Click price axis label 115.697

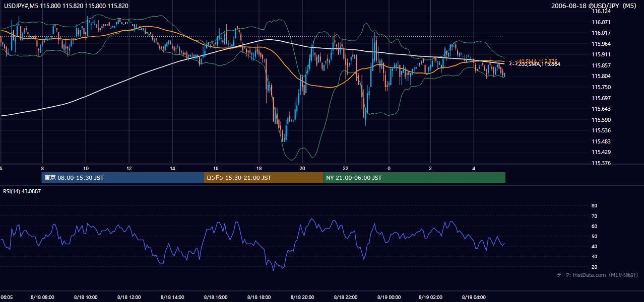(x=601, y=98)
